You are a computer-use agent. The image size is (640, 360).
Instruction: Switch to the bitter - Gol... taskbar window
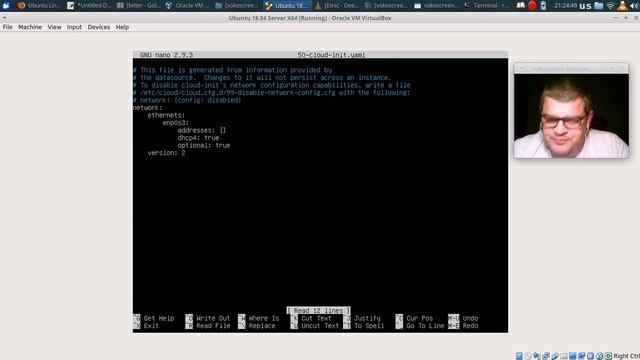coord(138,5)
